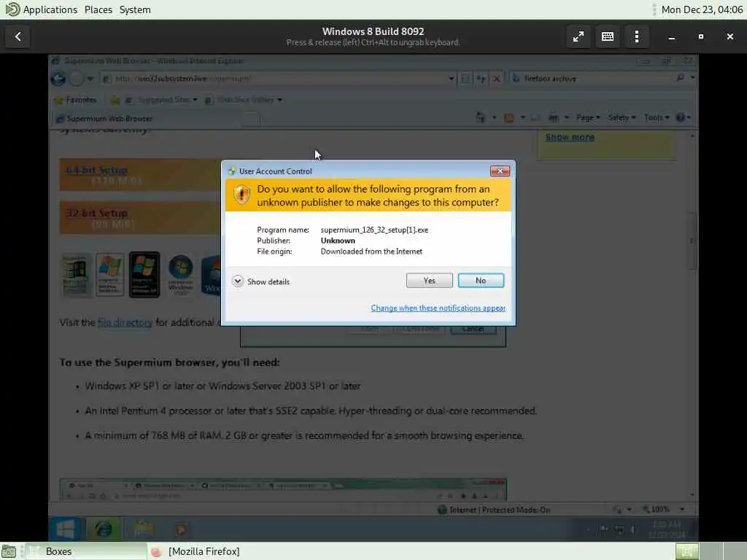Open File Explorer from Windows taskbar
The height and width of the screenshot is (560, 747).
click(144, 529)
